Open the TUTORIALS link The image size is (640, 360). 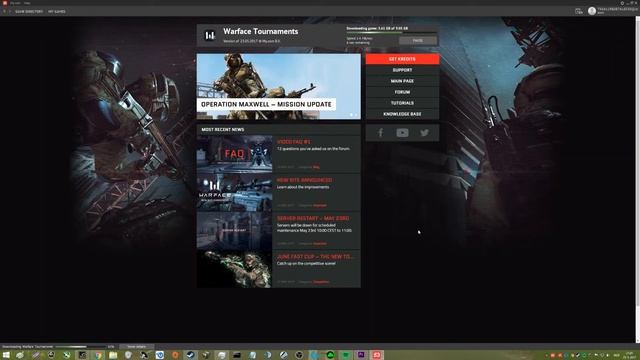402,103
